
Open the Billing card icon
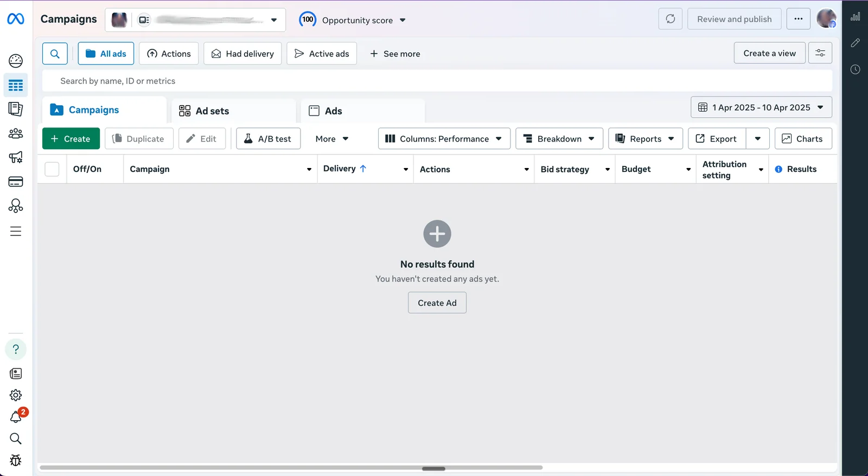(16, 182)
